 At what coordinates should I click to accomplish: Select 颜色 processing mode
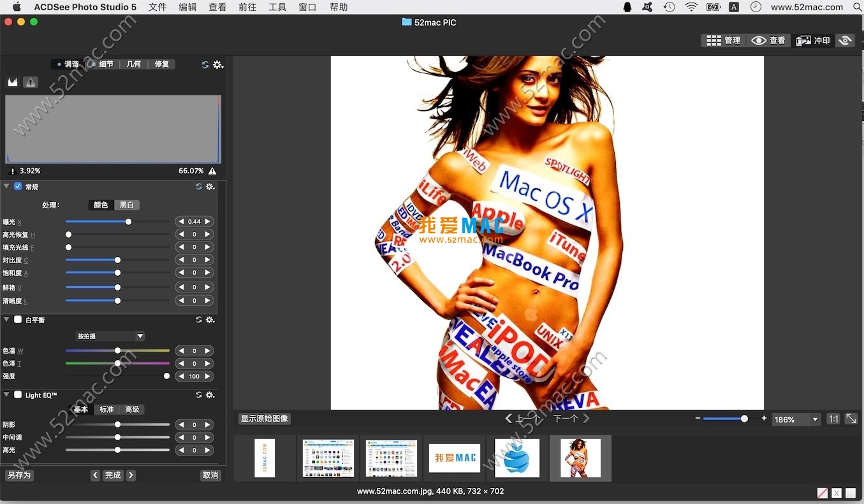point(101,205)
